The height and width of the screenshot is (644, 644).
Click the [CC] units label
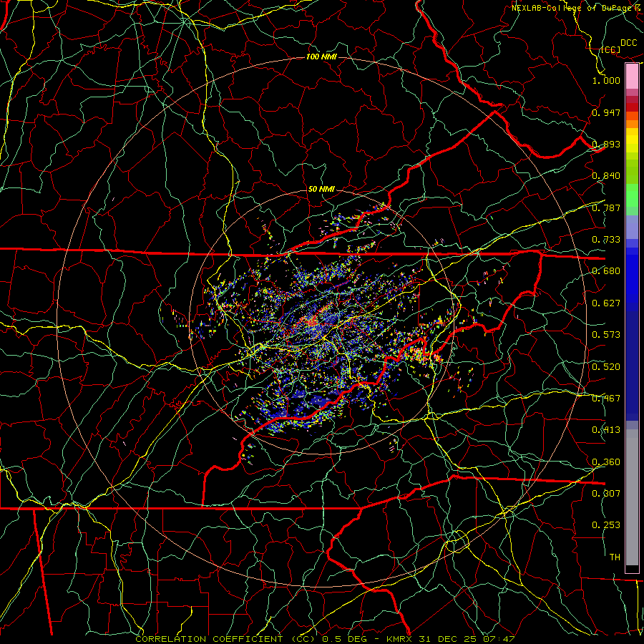click(x=610, y=49)
